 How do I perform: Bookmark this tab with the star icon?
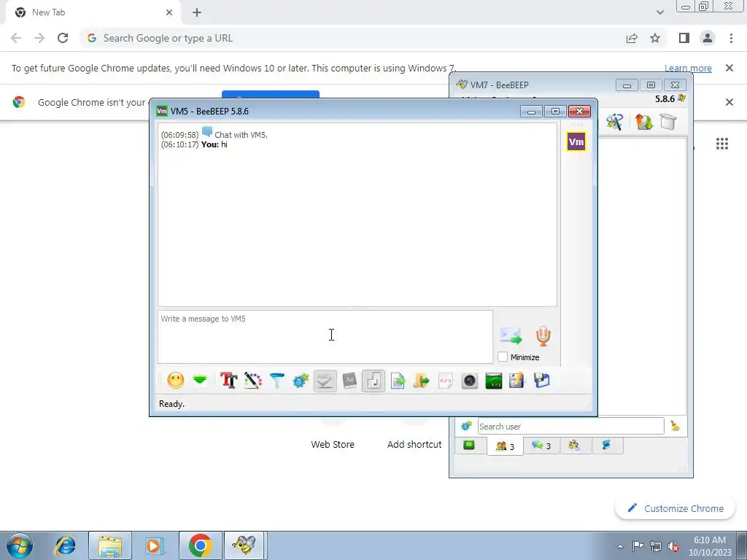656,38
